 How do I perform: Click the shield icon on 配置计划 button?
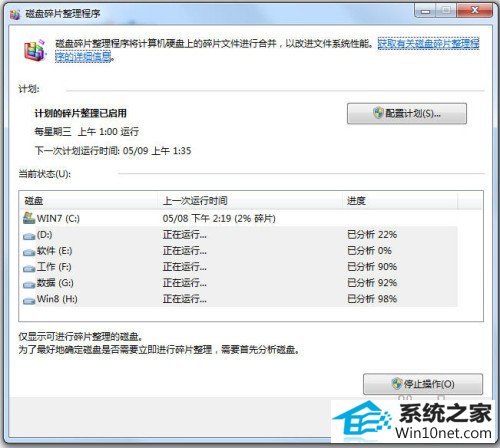point(378,113)
